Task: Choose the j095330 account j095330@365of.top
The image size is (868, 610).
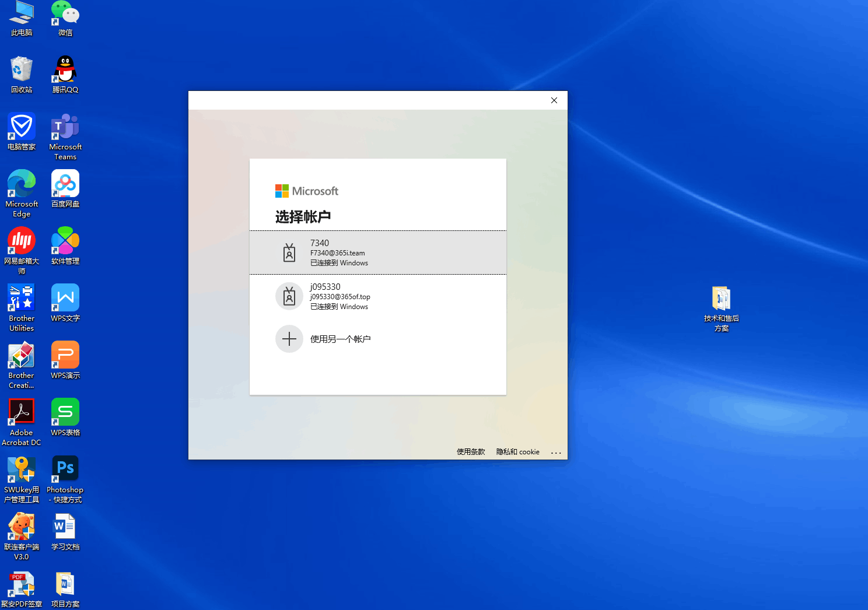Action: (x=378, y=296)
